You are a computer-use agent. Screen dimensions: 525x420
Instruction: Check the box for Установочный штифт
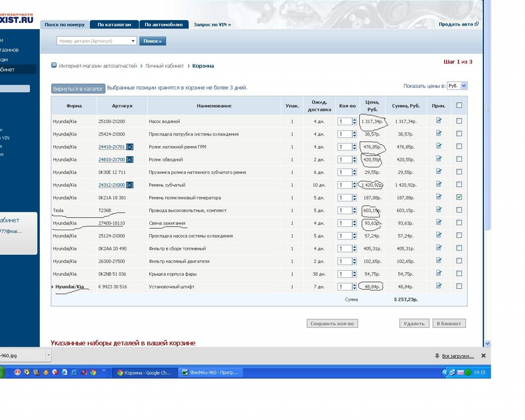tap(459, 286)
